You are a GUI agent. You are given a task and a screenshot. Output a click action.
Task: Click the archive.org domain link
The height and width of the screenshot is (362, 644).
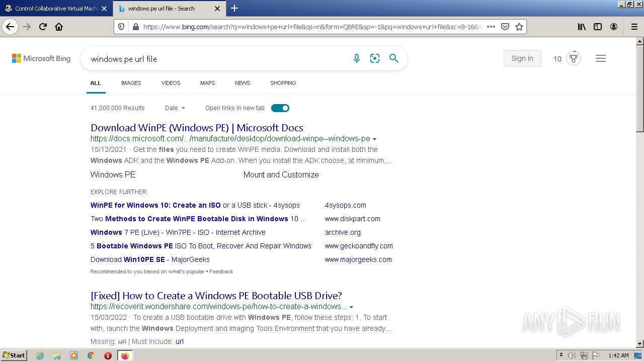coord(343,232)
